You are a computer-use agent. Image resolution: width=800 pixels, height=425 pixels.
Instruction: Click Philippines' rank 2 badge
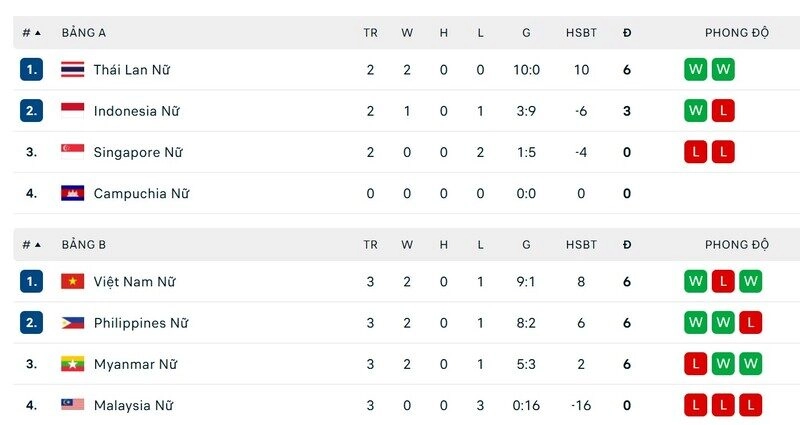pyautogui.click(x=31, y=323)
